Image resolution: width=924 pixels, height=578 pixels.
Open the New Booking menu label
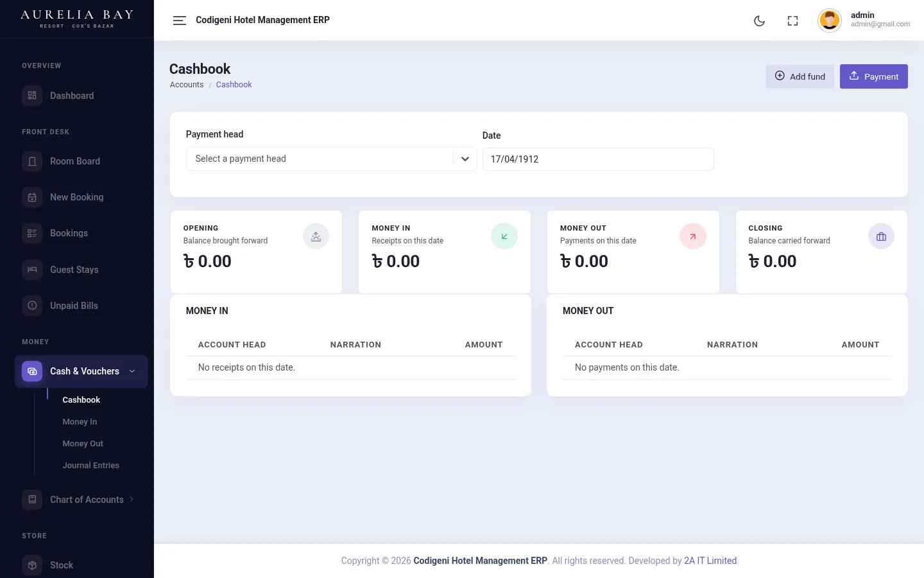(77, 197)
